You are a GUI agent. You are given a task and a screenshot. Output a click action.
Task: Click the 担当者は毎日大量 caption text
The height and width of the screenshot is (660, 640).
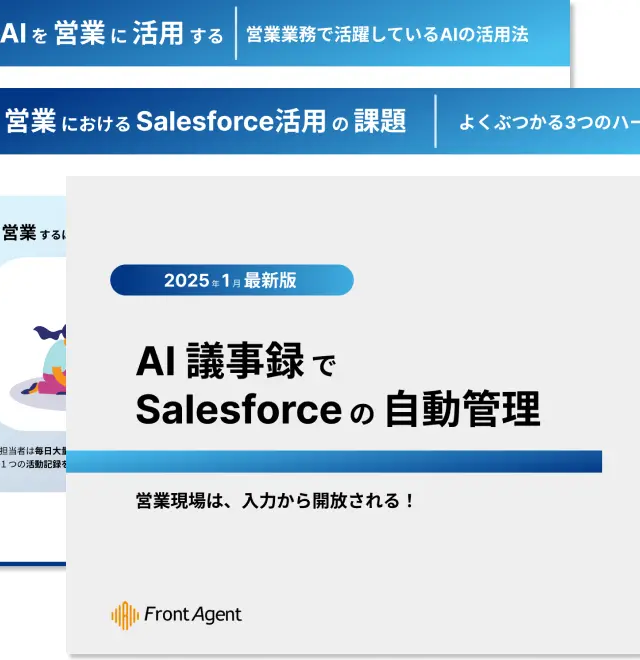click(x=32, y=450)
